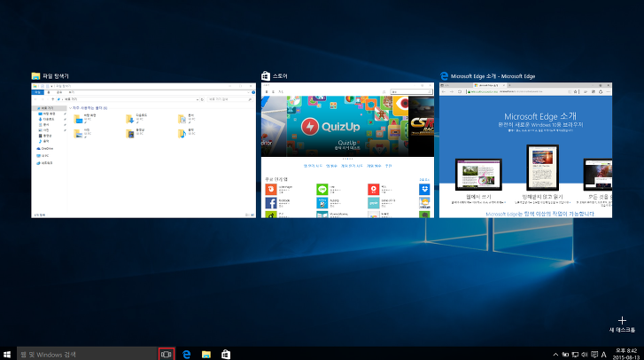Open the Windows Start menu
644x360 pixels.
tap(7, 355)
